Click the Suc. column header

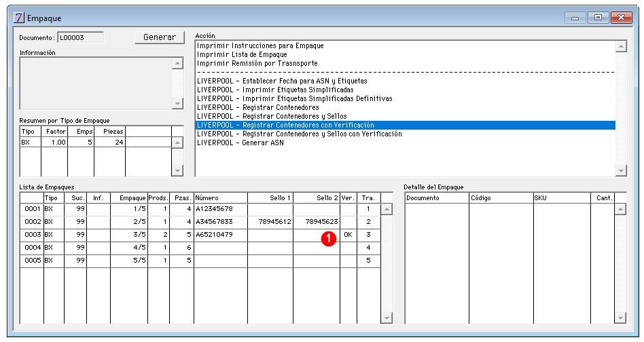click(75, 198)
